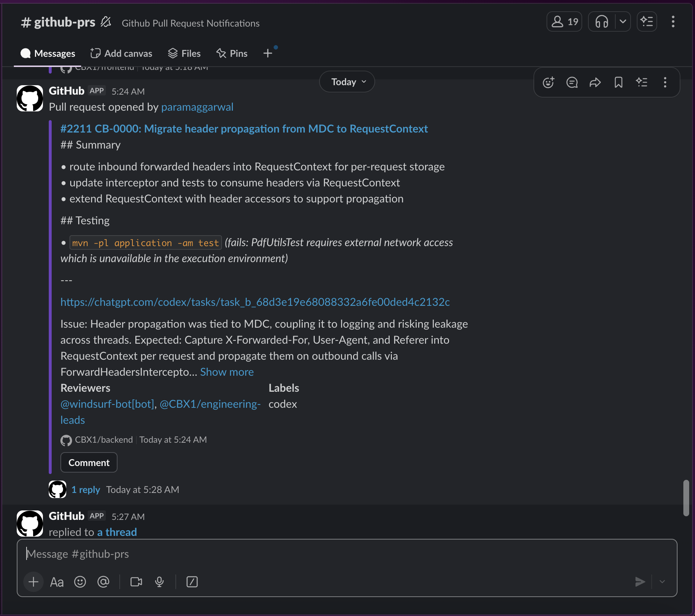Open the members list showing 19 people
Image resolution: width=695 pixels, height=616 pixels.
(x=564, y=22)
